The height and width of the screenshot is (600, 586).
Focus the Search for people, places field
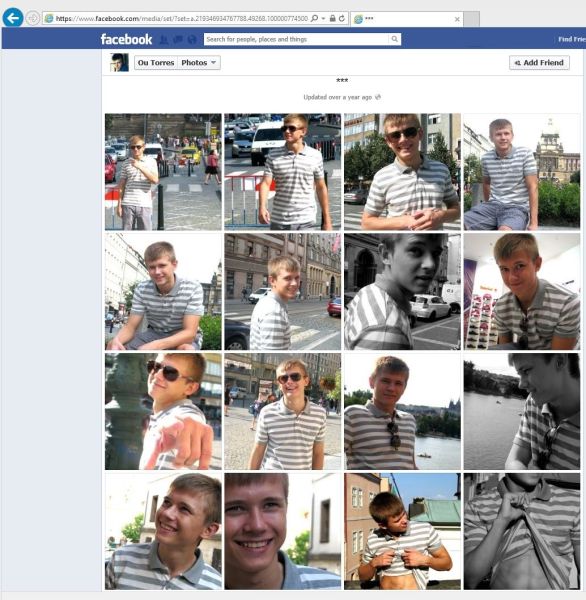297,39
